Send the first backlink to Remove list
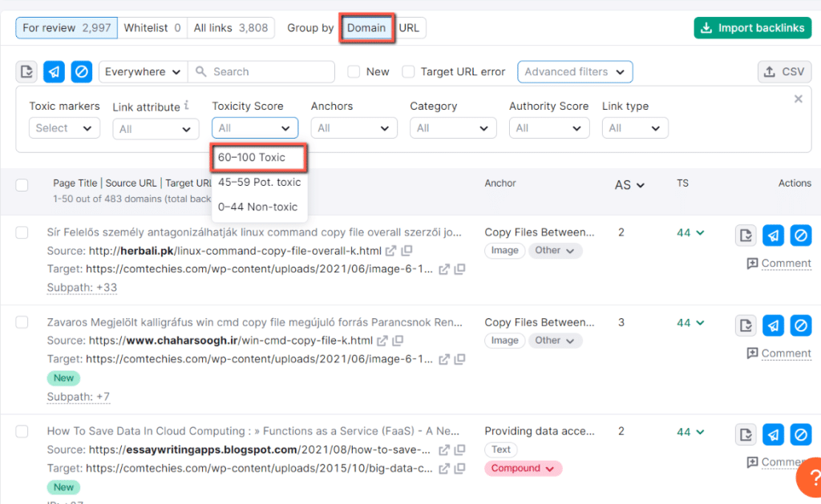The width and height of the screenshot is (821, 504). click(x=772, y=235)
